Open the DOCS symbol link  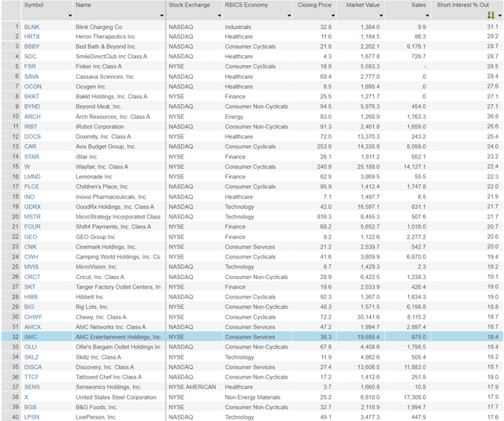pyautogui.click(x=32, y=136)
